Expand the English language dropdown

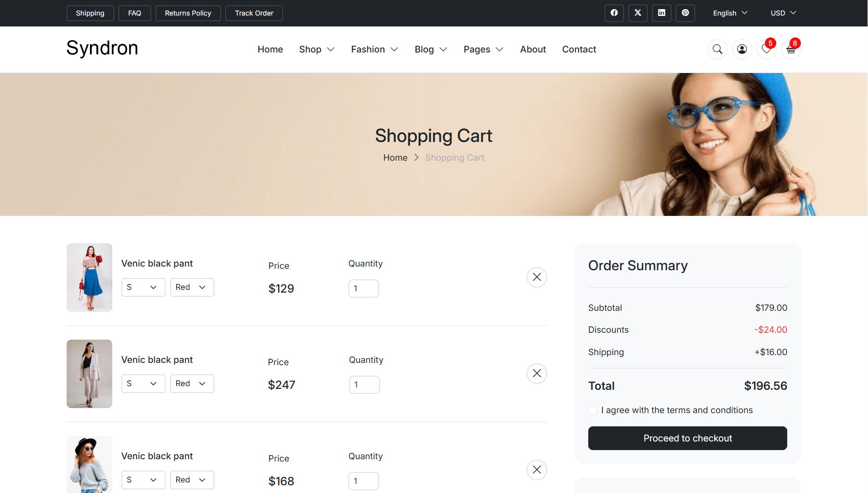(730, 13)
